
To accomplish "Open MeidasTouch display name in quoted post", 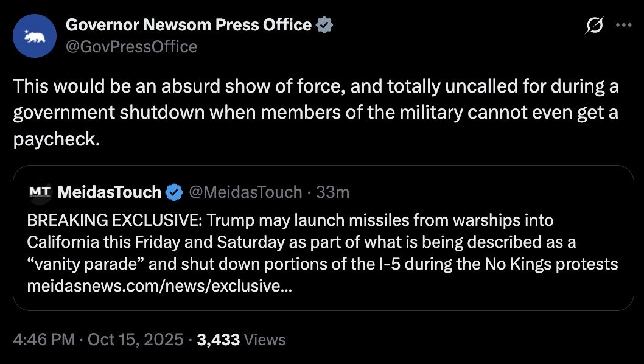I will pos(110,192).
